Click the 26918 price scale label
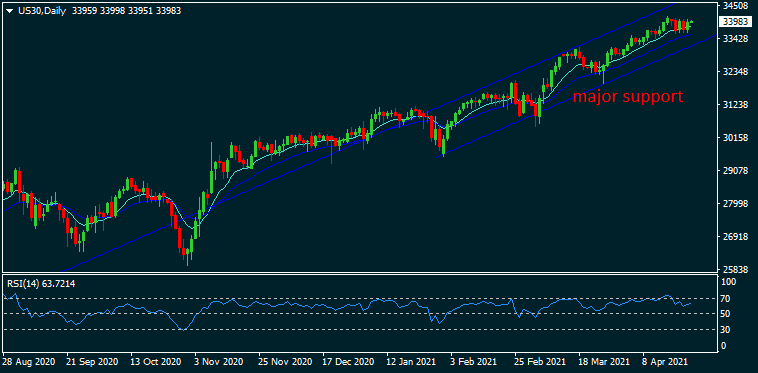The image size is (758, 373). point(736,237)
